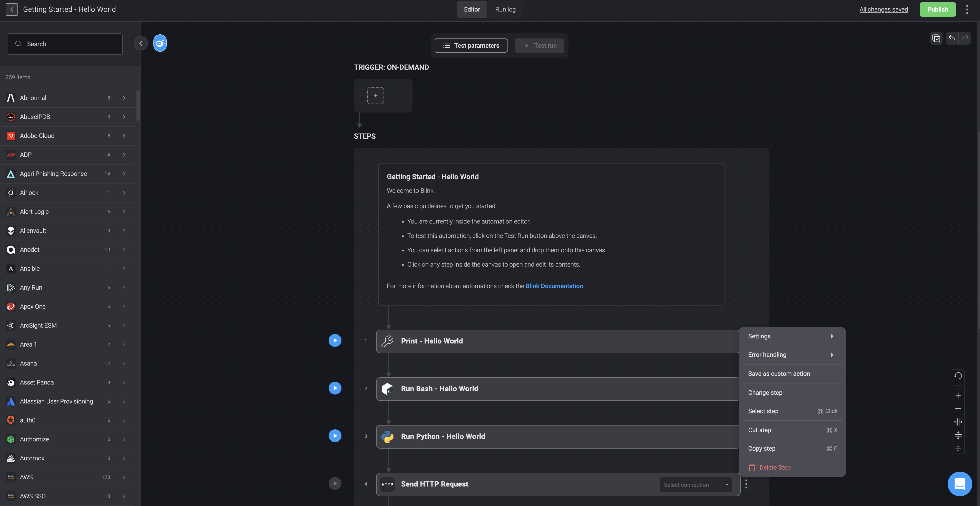Open the Anodot integration item

pos(68,250)
